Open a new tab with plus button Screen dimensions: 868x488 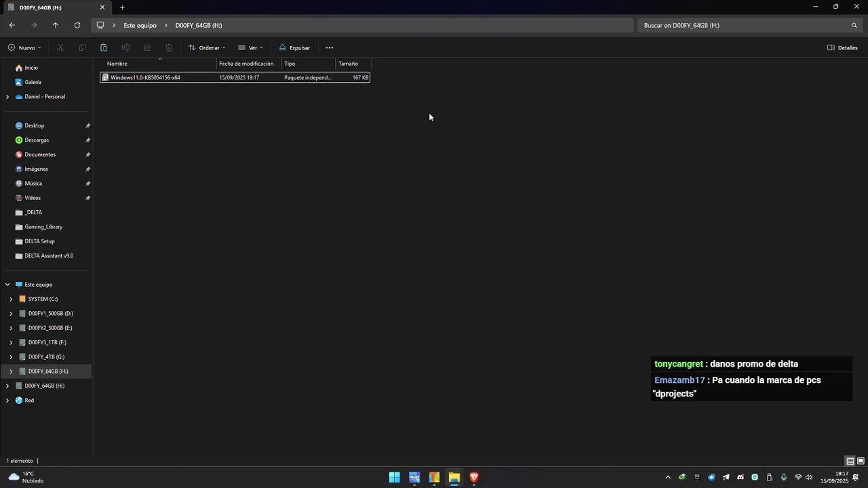click(x=122, y=7)
